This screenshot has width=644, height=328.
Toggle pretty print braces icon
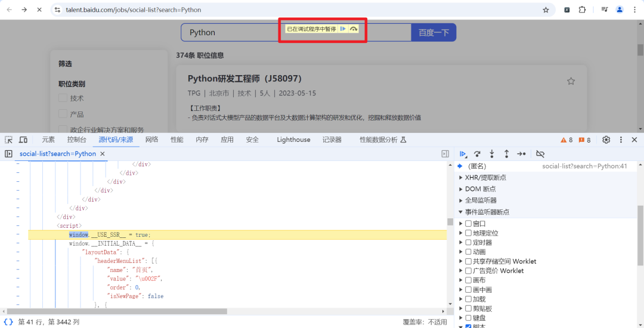[8, 322]
